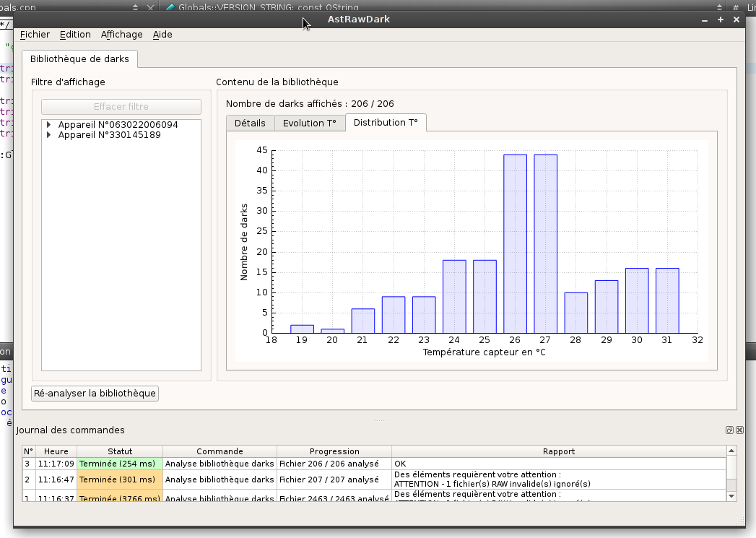Expand Appareil N°330145189 tree node

tap(48, 135)
